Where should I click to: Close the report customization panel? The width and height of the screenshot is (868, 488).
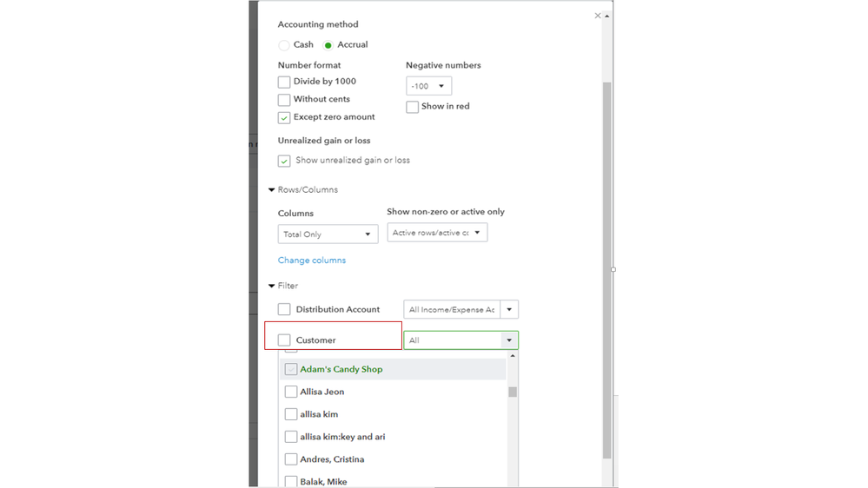[597, 16]
